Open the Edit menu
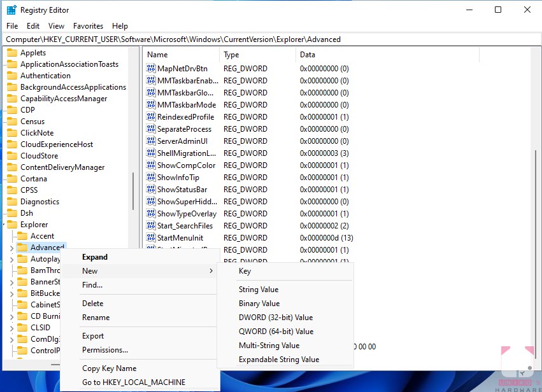This screenshot has height=392, width=542. click(33, 26)
